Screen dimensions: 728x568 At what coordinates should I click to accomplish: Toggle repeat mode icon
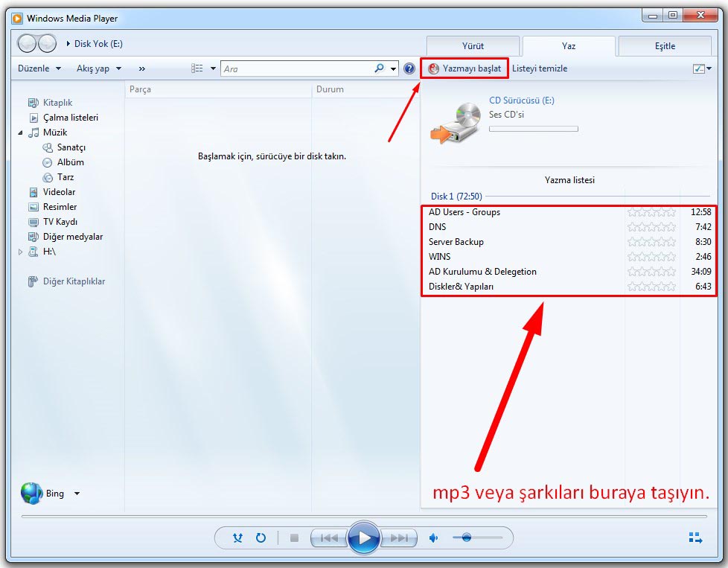261,537
